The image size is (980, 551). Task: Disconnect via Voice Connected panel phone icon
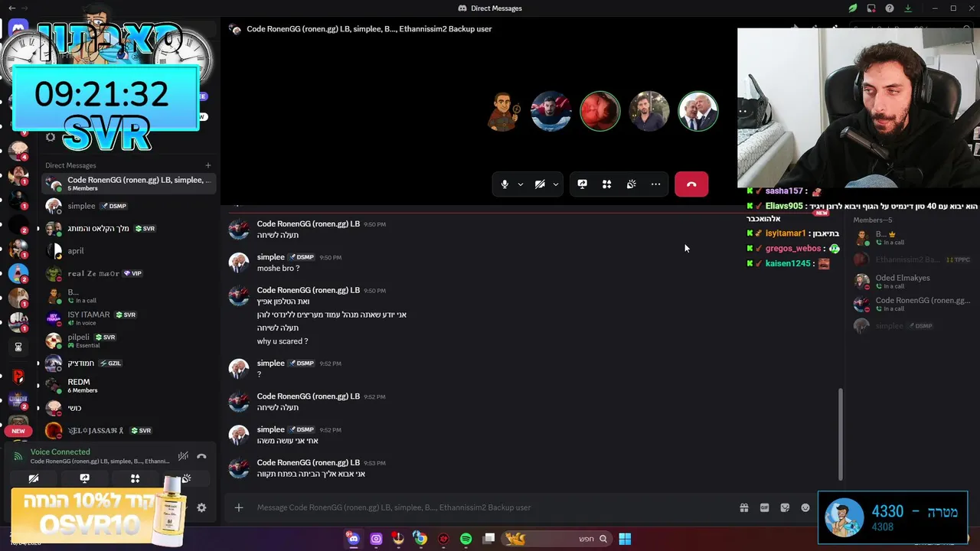pos(201,456)
